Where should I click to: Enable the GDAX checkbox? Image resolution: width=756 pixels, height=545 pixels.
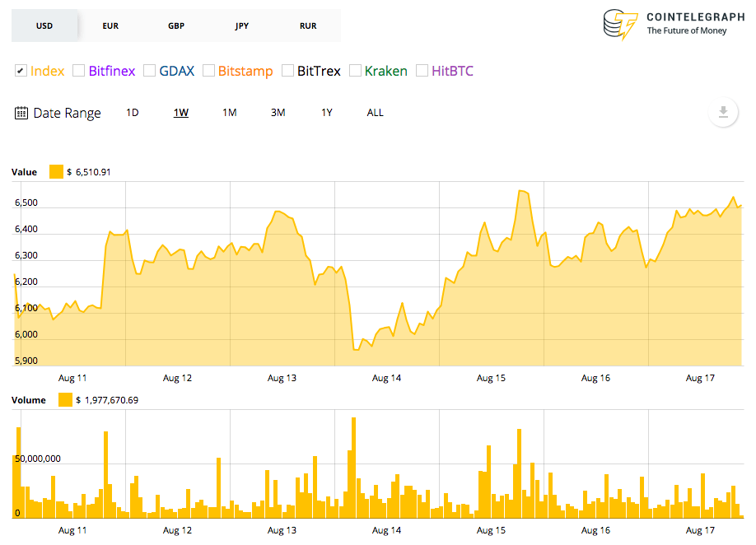[x=149, y=71]
